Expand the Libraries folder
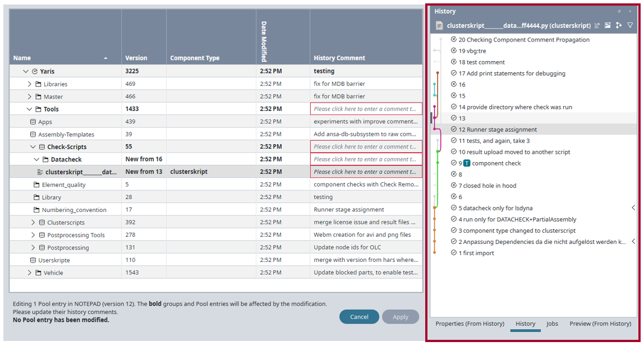644x346 pixels. pyautogui.click(x=29, y=84)
